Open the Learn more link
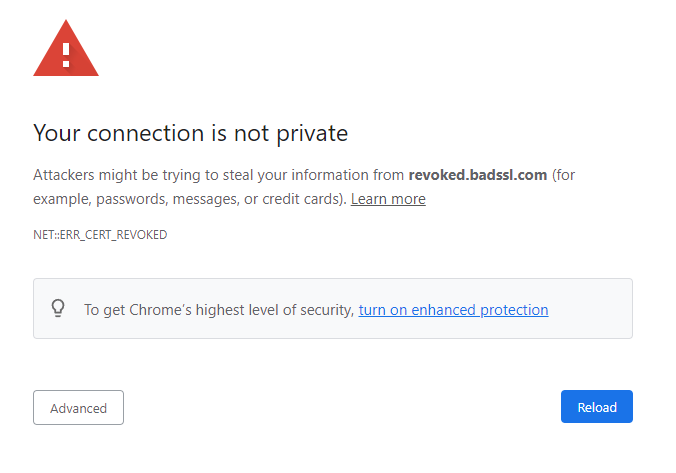The image size is (676, 473). [x=388, y=199]
